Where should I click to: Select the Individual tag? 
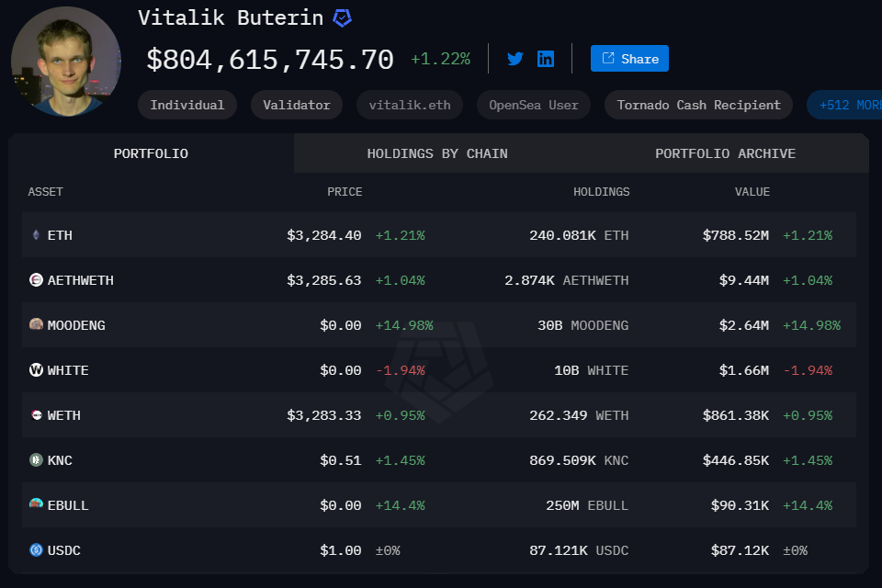point(187,105)
